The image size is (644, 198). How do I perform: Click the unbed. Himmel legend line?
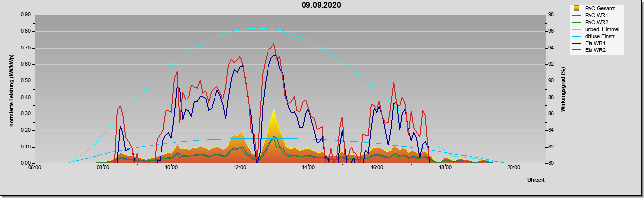(577, 30)
